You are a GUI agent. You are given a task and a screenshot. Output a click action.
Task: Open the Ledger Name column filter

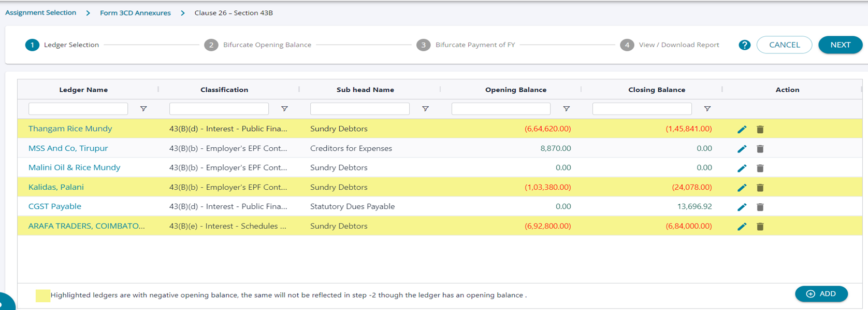point(143,109)
